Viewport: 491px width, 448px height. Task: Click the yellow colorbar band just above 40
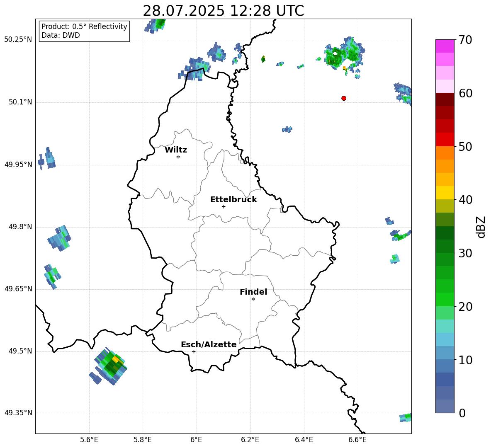[445, 193]
